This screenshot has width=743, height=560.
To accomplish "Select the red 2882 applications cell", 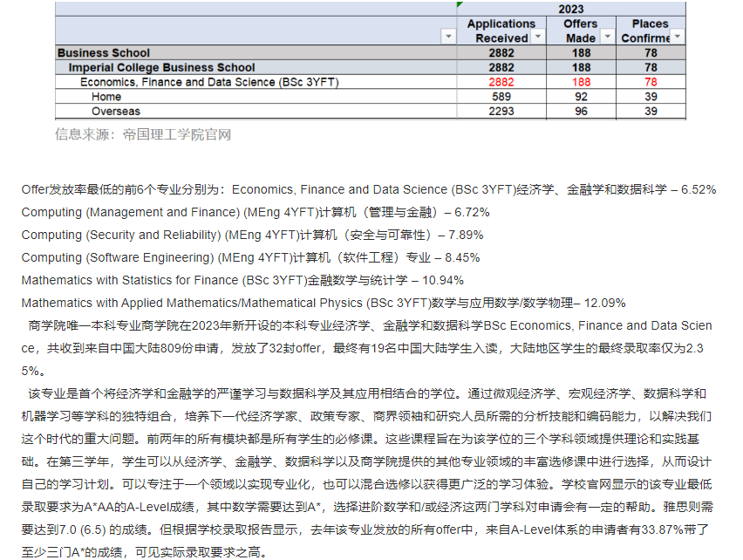I will click(x=501, y=82).
